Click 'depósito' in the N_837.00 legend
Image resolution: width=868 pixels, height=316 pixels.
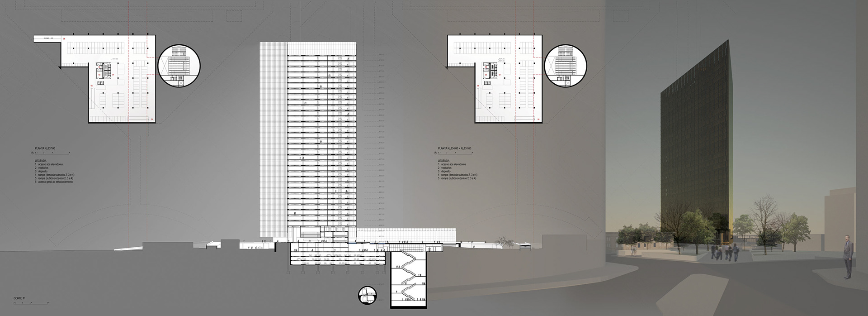point(42,171)
